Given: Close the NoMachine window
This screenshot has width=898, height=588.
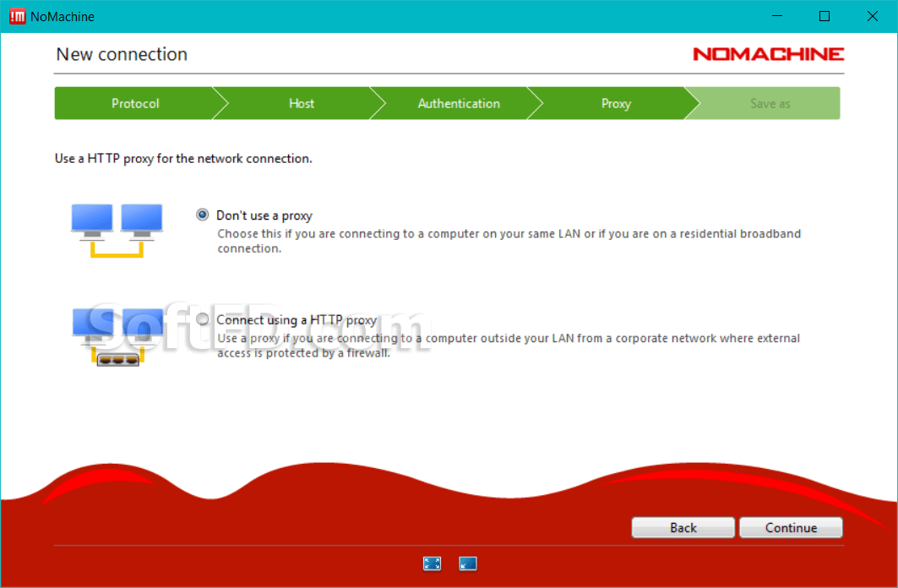Looking at the screenshot, I should pyautogui.click(x=872, y=16).
